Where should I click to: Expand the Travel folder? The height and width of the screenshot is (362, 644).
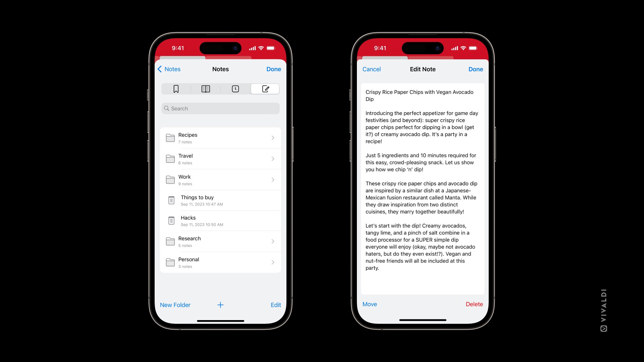click(x=220, y=158)
